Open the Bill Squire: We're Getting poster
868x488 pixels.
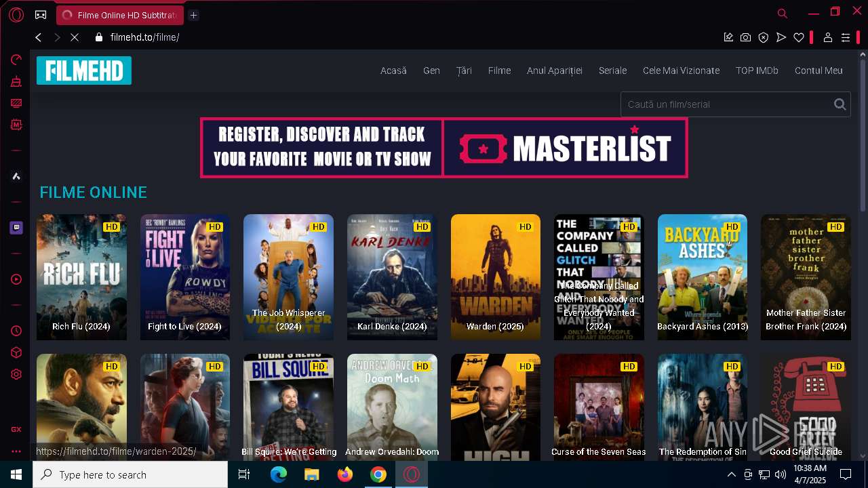point(288,407)
